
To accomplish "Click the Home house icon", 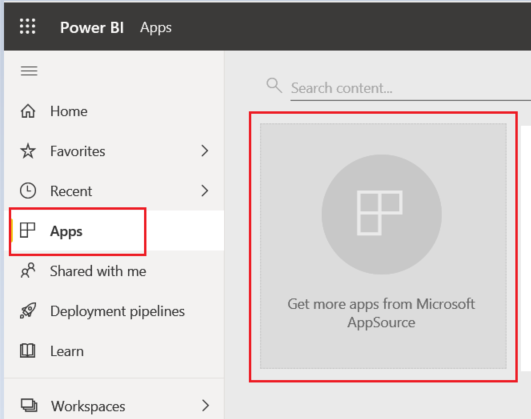I will coord(28,111).
